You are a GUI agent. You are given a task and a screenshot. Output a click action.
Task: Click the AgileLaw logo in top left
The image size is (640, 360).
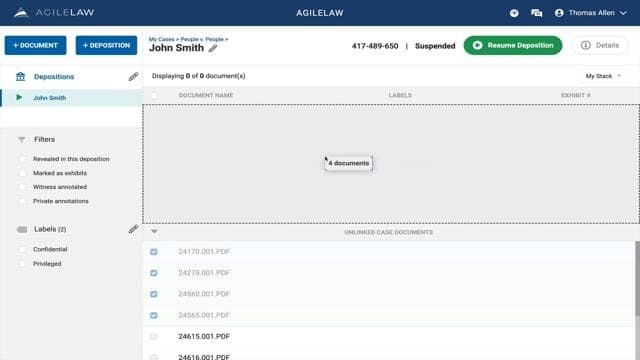tap(54, 13)
